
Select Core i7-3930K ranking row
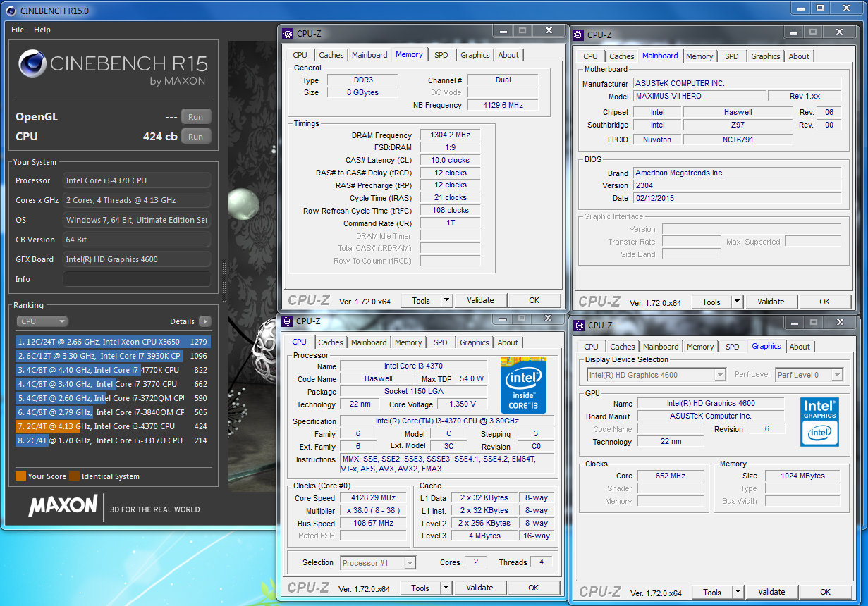[x=113, y=356]
